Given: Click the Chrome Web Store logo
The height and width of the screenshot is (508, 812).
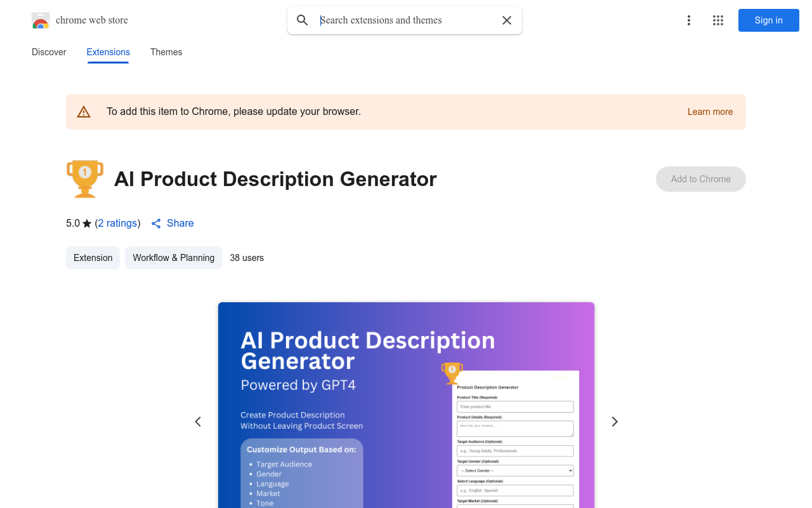Looking at the screenshot, I should (x=41, y=20).
